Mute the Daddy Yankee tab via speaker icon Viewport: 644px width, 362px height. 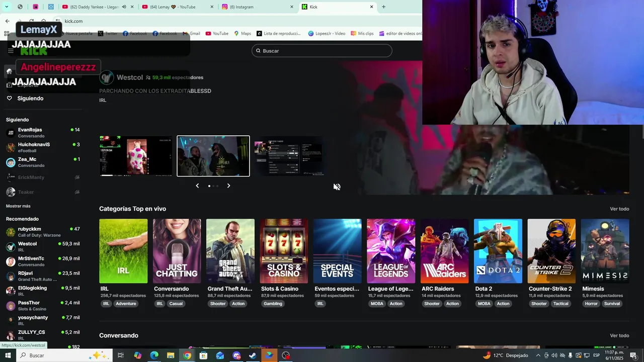click(x=124, y=7)
